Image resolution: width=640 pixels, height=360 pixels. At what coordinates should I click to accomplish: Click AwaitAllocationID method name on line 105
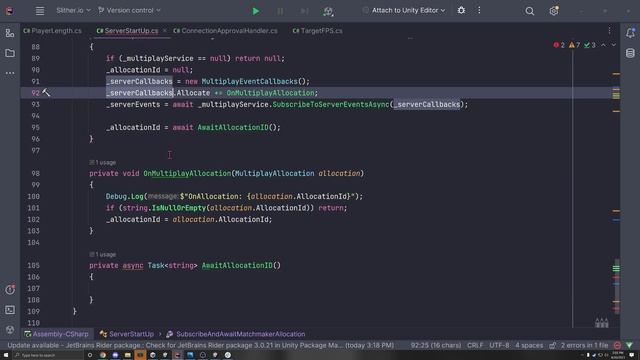coord(237,265)
